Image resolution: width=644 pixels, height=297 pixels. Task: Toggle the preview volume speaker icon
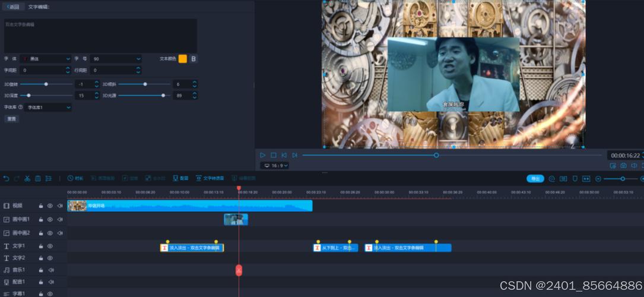click(634, 166)
